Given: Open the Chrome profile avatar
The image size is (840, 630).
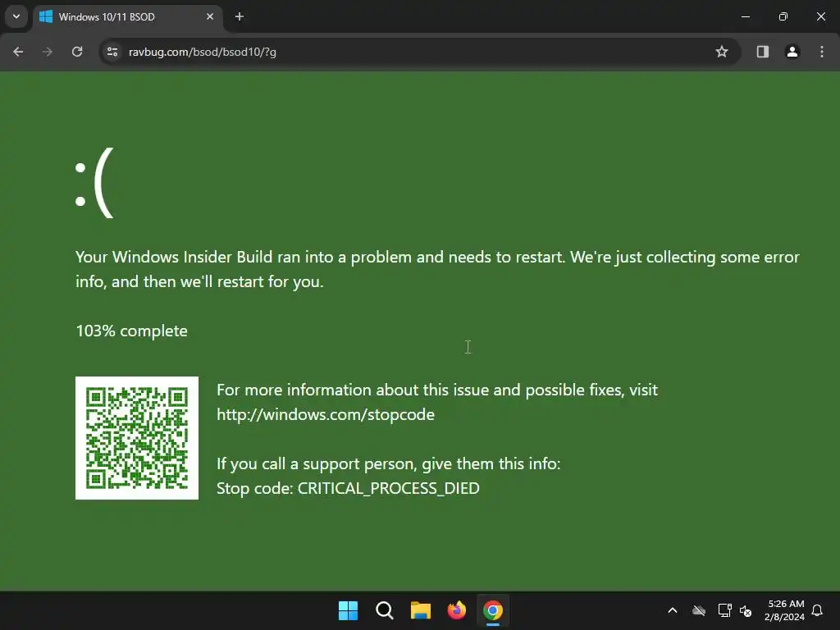Looking at the screenshot, I should click(x=792, y=52).
